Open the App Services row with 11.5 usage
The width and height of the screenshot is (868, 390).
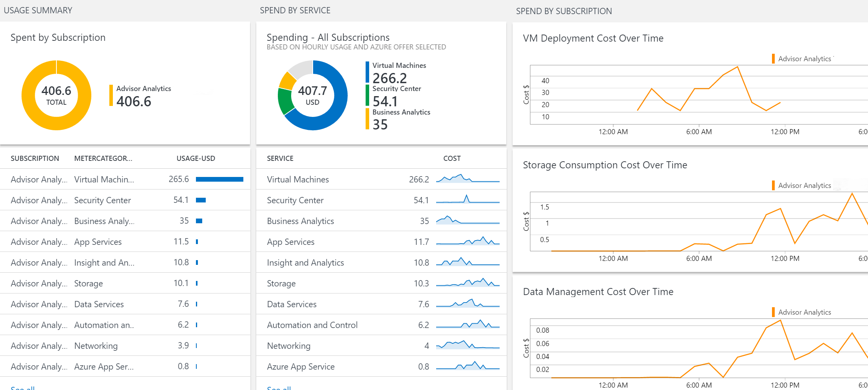tap(125, 242)
